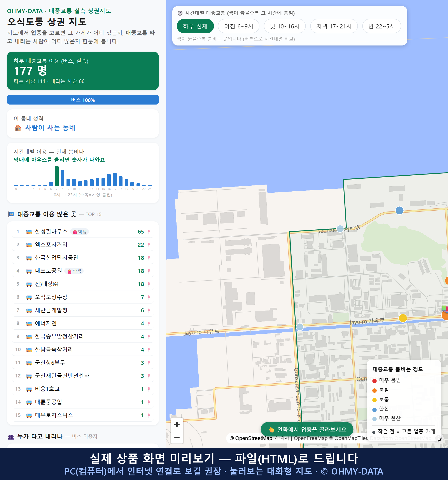
Task: Click the pin icon for 군산항6부두
Action: pyautogui.click(x=149, y=363)
